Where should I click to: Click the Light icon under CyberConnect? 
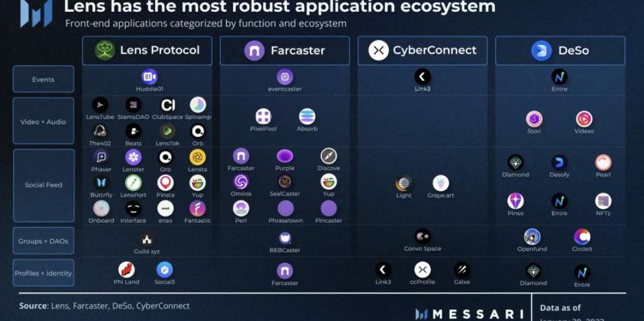[x=403, y=184]
